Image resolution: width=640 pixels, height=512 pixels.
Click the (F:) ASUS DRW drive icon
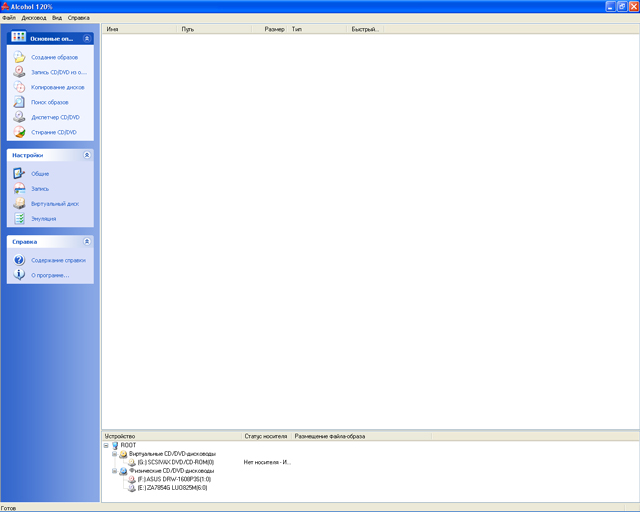pyautogui.click(x=131, y=479)
